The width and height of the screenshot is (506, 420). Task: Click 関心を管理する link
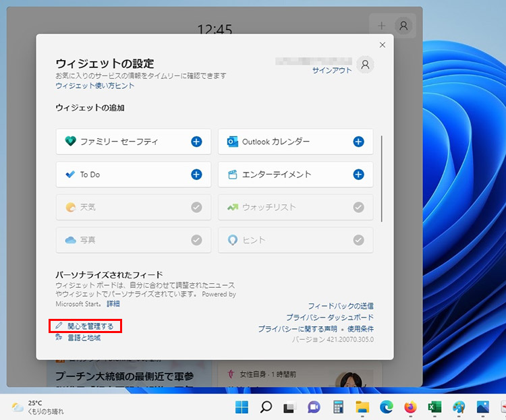[90, 326]
